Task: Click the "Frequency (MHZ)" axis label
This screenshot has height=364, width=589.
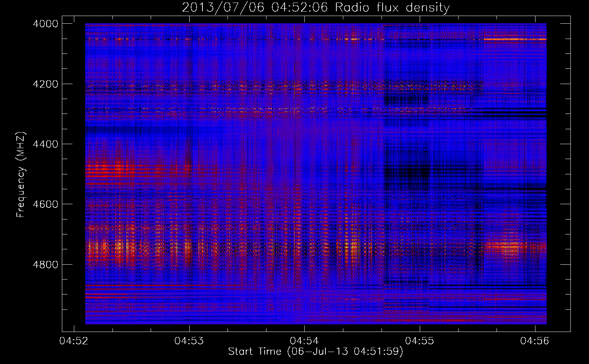Action: click(21, 174)
